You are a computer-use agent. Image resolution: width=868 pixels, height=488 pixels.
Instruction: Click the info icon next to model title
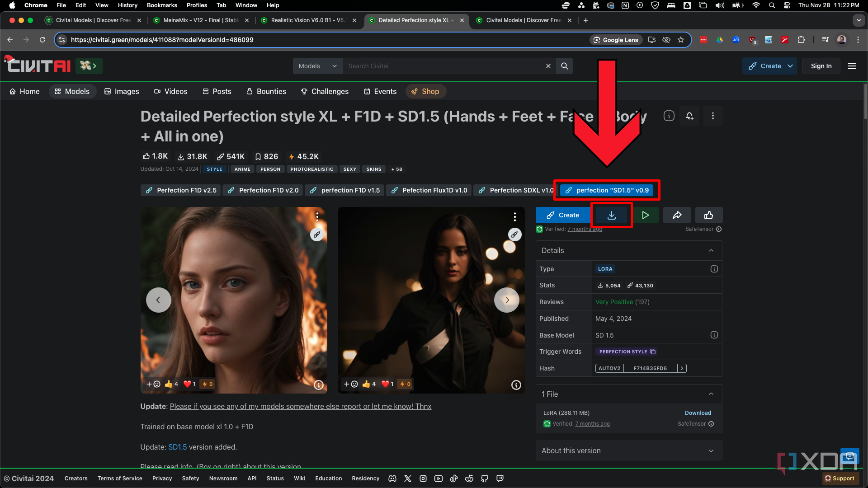pos(668,116)
